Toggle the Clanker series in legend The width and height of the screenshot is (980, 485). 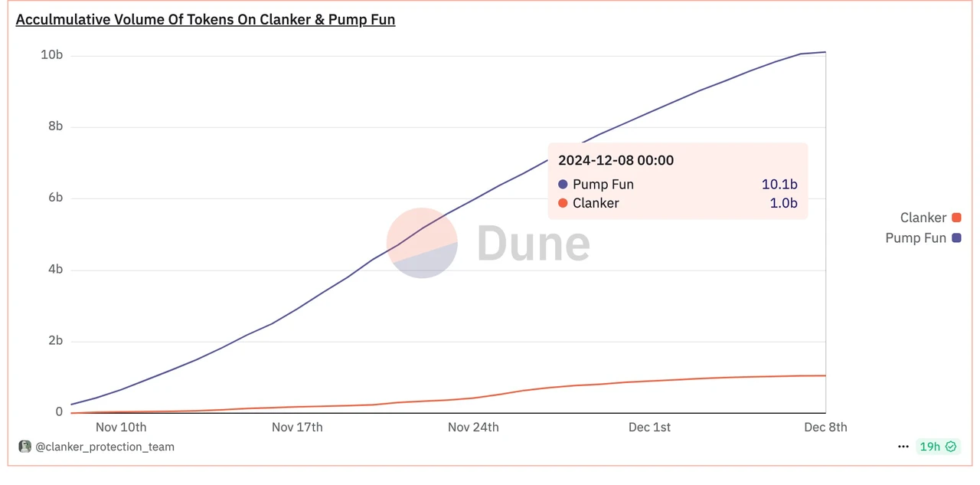[923, 218]
